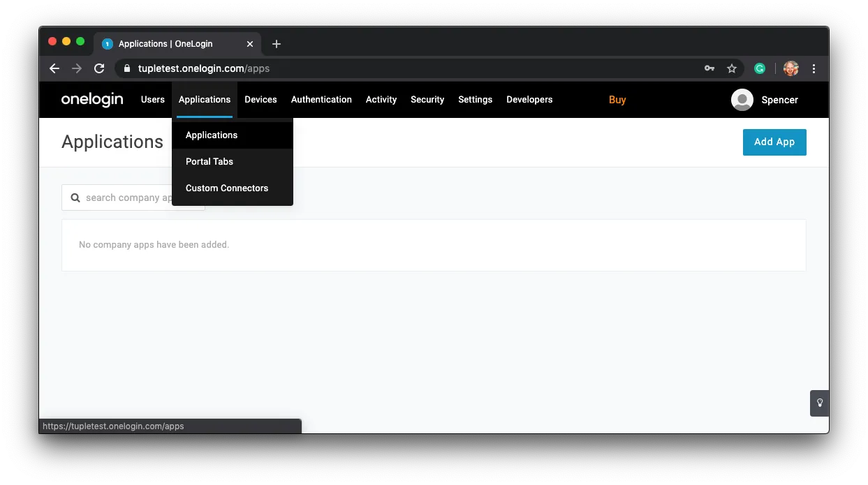Open the Users navigation menu
The image size is (868, 485).
coord(152,99)
